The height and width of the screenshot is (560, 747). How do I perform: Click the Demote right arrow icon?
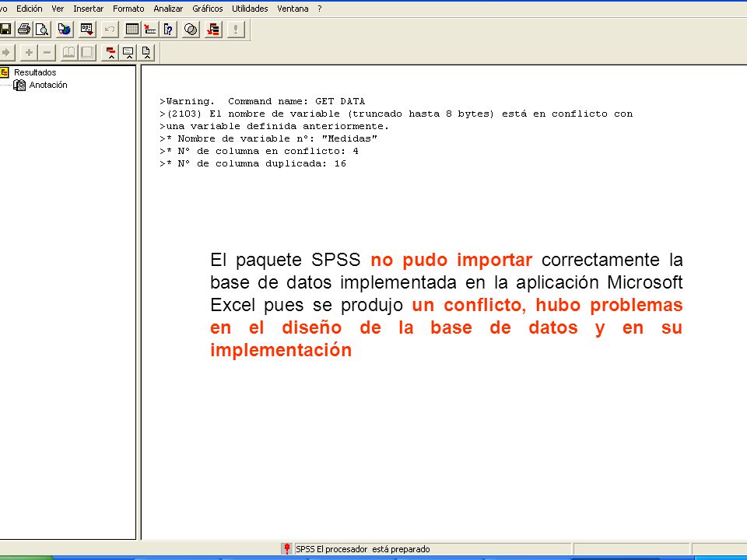[6, 52]
